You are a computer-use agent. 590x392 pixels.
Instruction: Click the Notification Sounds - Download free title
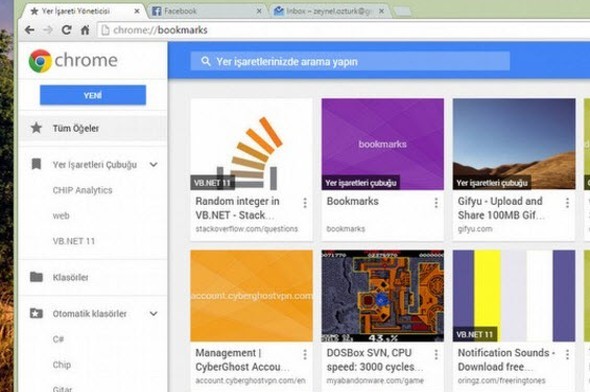tap(506, 360)
